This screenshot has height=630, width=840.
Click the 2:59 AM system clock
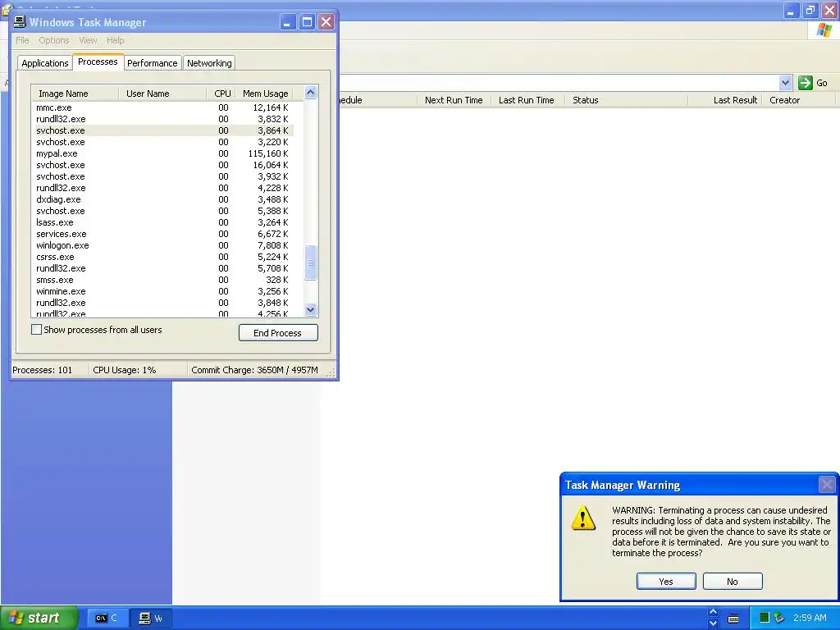click(810, 618)
